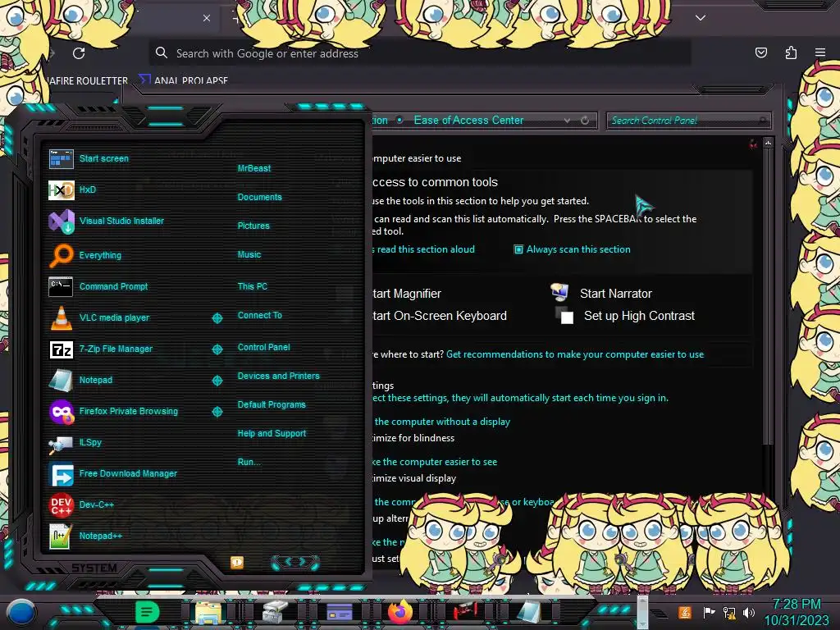The width and height of the screenshot is (840, 630).
Task: Click the volume speaker tray icon
Action: 749,612
